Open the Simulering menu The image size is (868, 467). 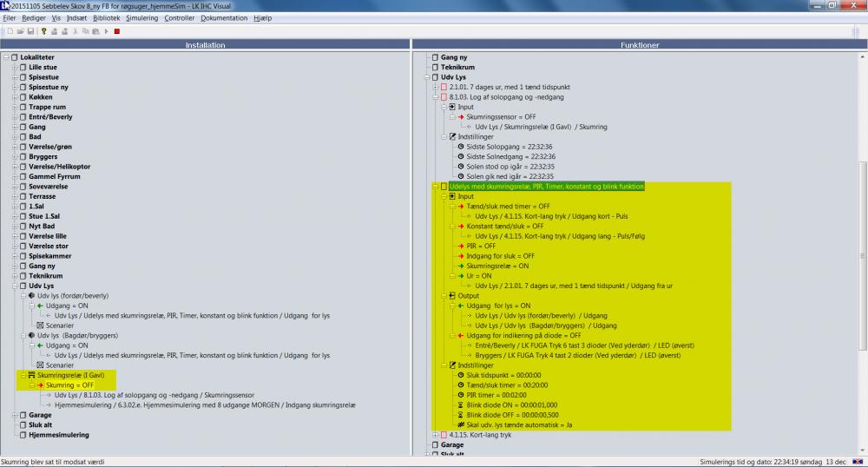pos(142,18)
